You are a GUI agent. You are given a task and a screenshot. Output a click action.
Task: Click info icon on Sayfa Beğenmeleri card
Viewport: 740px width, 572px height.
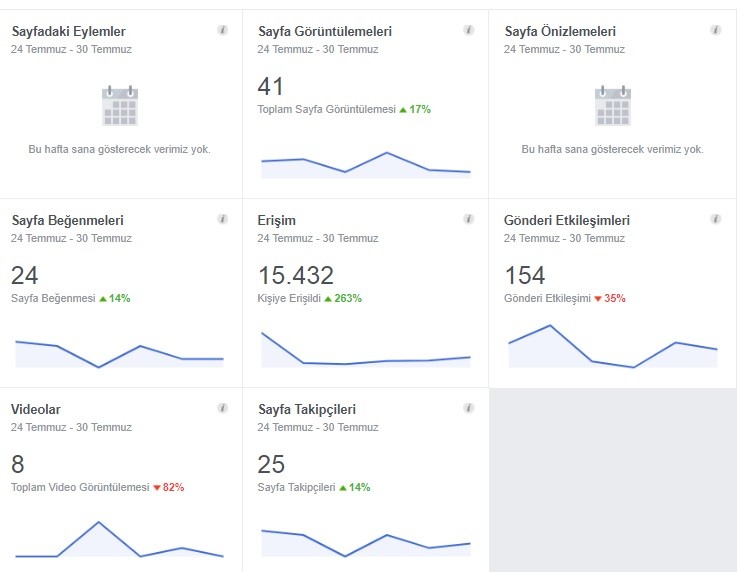(x=222, y=219)
